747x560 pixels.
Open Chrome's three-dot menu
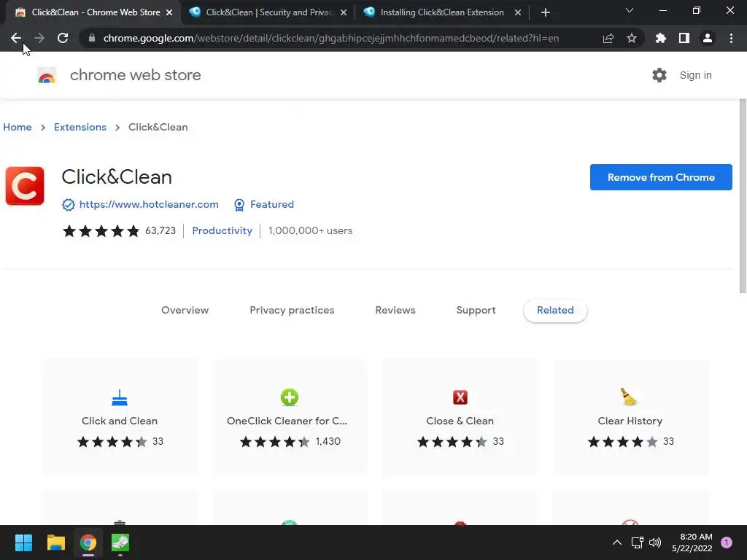point(731,38)
